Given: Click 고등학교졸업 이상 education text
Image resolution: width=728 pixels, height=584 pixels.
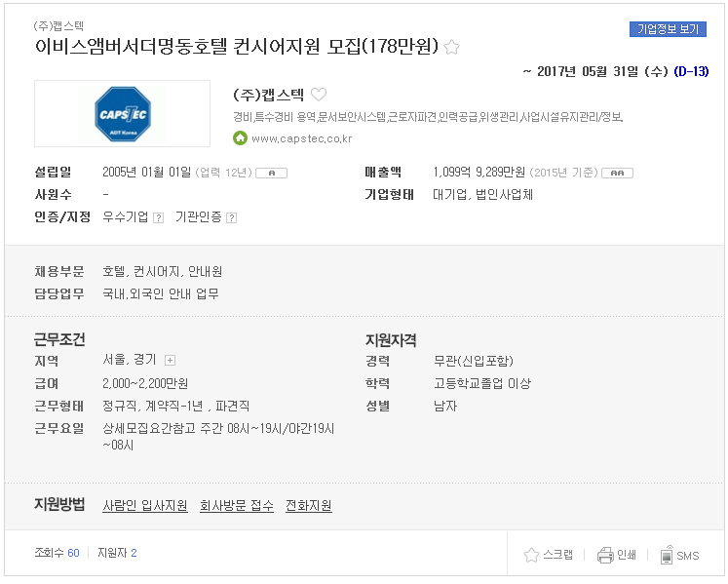Looking at the screenshot, I should click(x=482, y=384).
